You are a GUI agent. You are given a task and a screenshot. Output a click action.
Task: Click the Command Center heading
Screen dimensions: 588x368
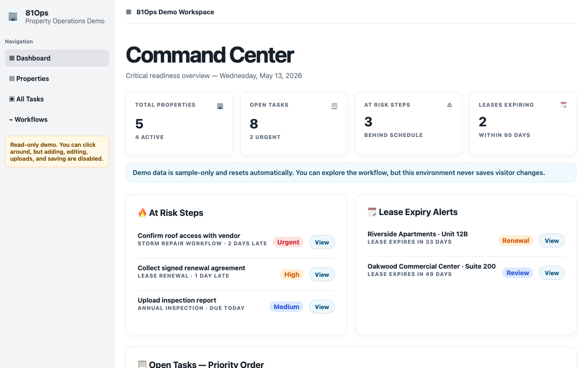[210, 55]
